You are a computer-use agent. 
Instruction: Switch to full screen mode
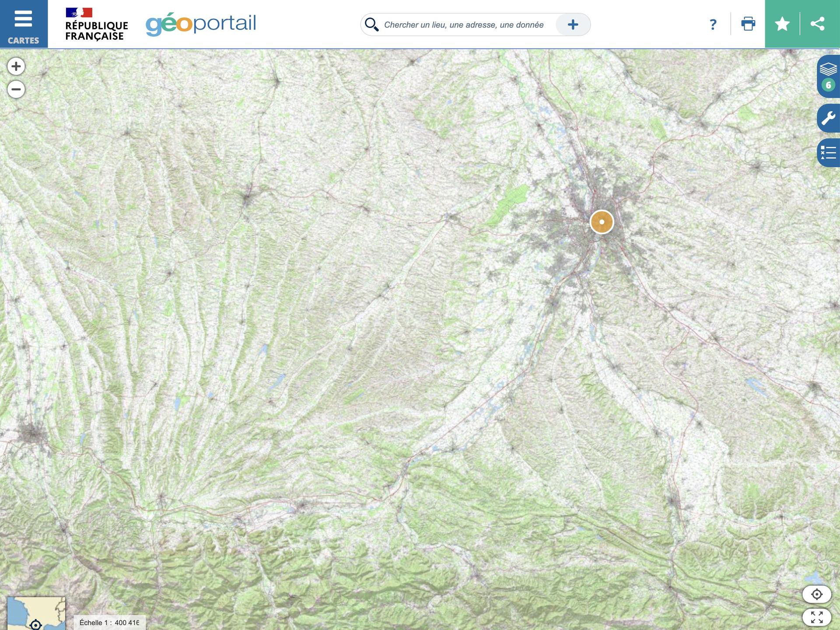(x=816, y=617)
